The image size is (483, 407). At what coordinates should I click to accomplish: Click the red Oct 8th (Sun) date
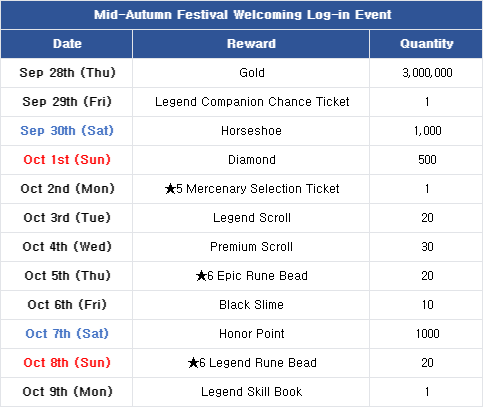67,363
